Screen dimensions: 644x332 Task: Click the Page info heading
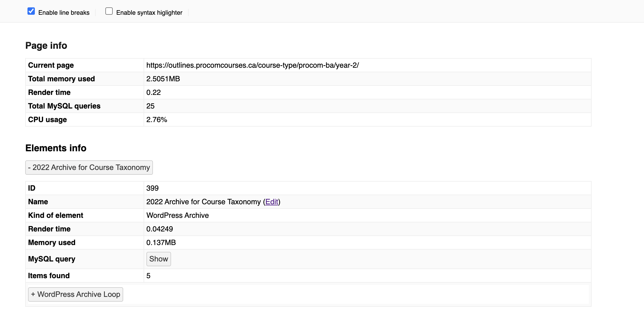click(x=46, y=46)
